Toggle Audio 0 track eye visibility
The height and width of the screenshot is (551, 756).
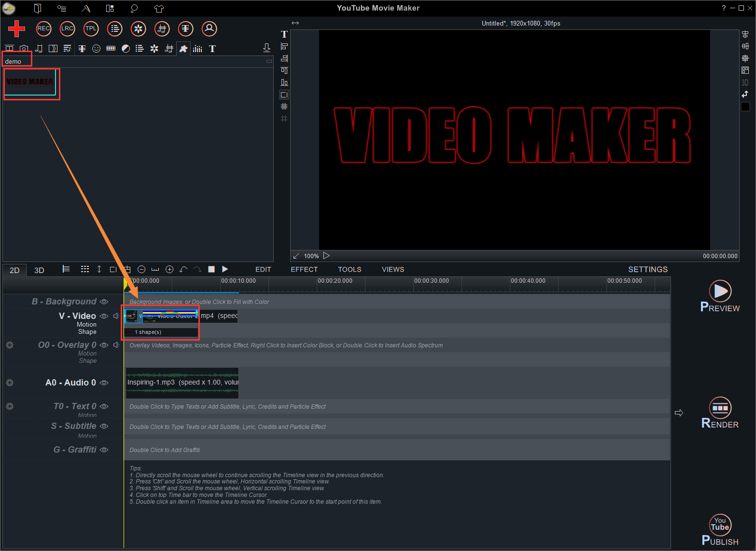coord(104,383)
